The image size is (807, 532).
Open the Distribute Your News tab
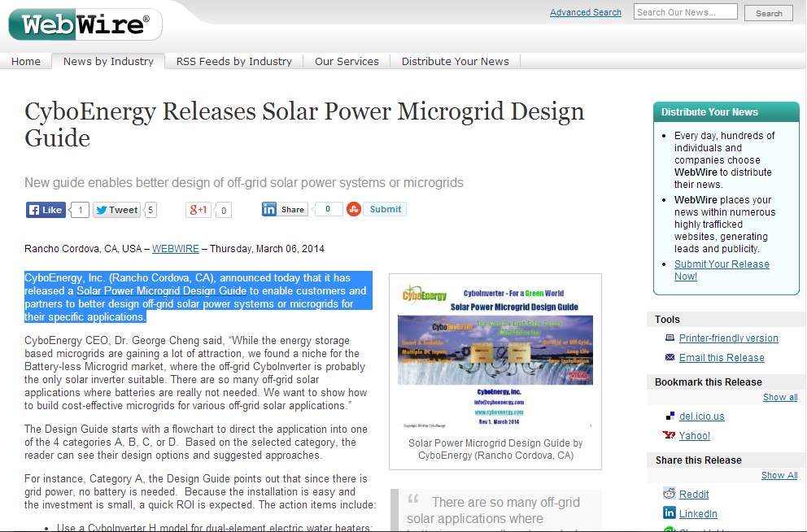tap(455, 62)
